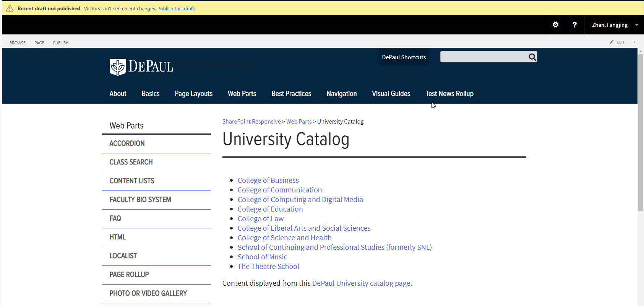Click the DePaul logo

coord(141,67)
